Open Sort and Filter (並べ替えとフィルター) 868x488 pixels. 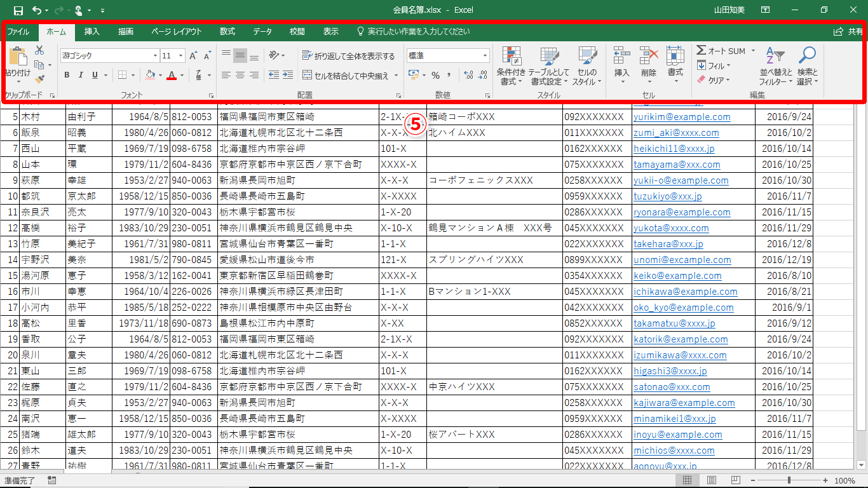[x=775, y=66]
